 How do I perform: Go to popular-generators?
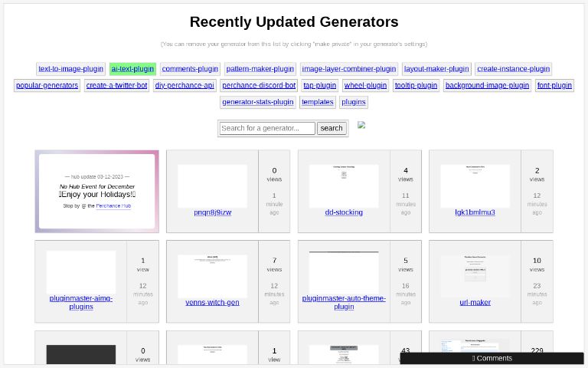click(47, 85)
